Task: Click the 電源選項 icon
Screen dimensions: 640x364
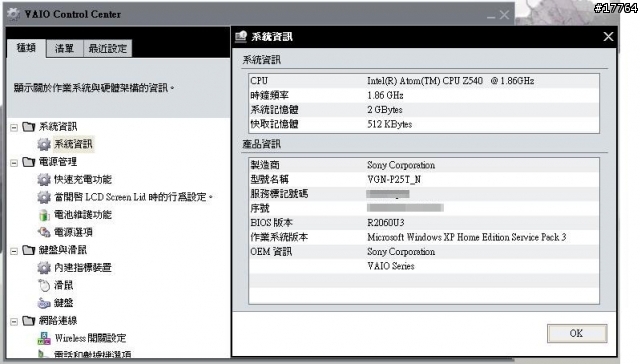Action: pyautogui.click(x=44, y=232)
